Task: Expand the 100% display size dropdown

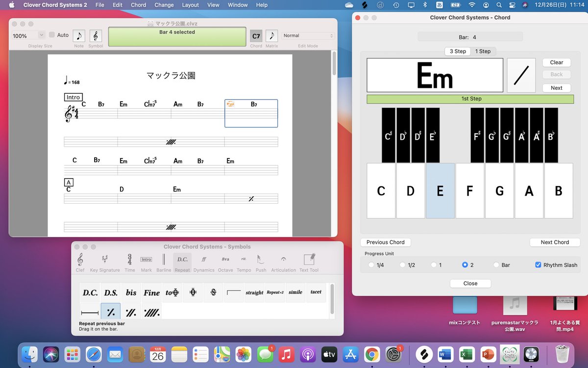Action: pos(28,35)
